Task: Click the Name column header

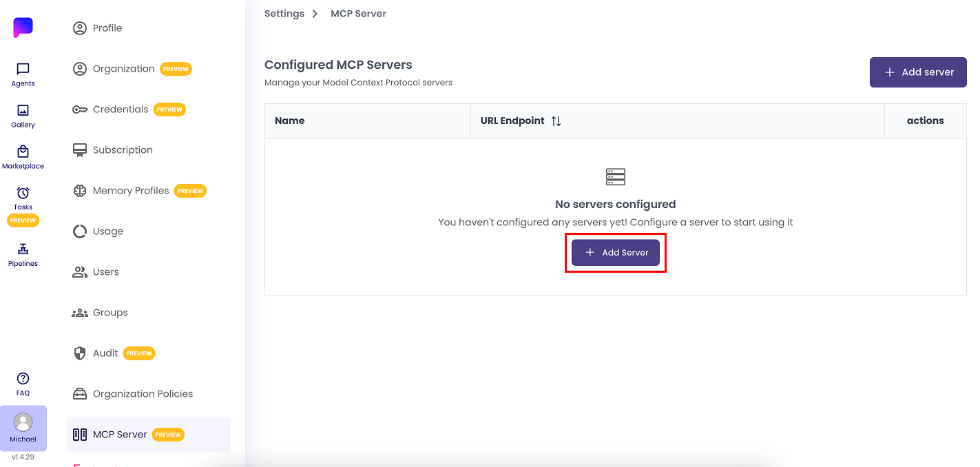Action: (x=368, y=121)
